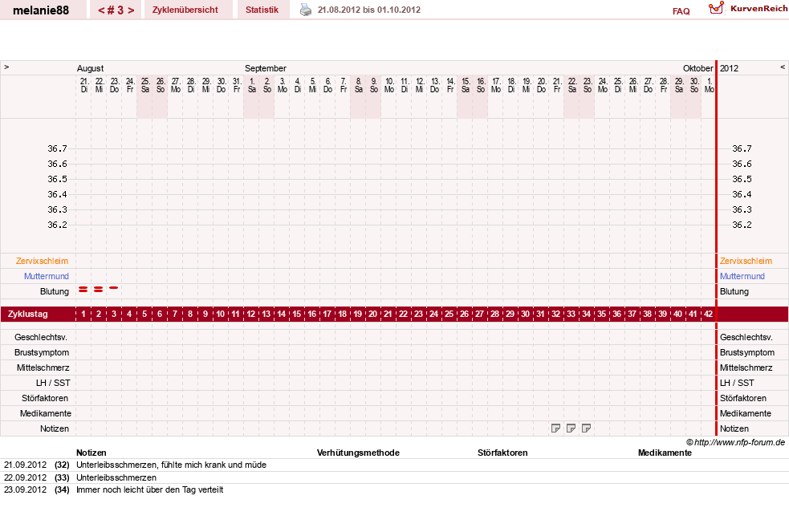Click the left Zervixschleim label
The width and height of the screenshot is (789, 532).
pos(42,261)
